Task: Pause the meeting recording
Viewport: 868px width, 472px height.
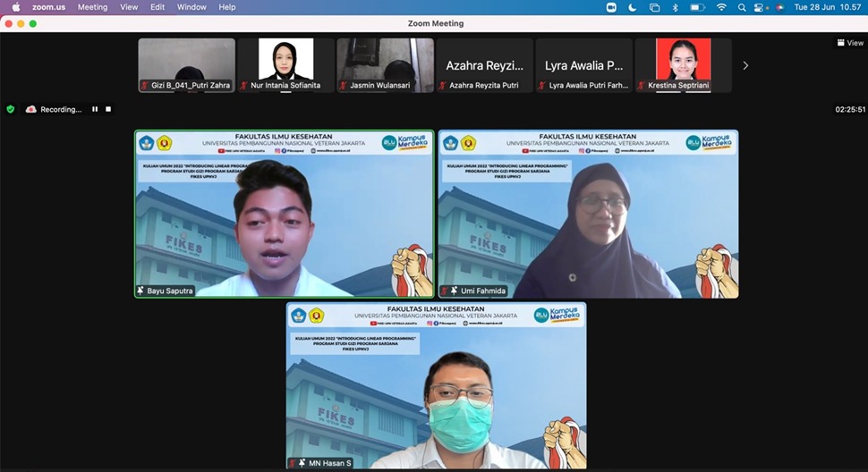Action: coord(95,109)
